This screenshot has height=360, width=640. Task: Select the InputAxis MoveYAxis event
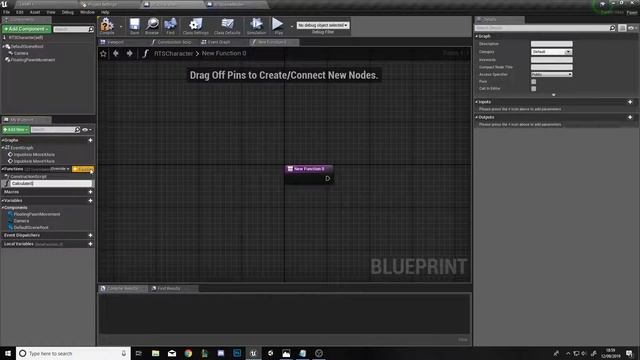point(34,161)
